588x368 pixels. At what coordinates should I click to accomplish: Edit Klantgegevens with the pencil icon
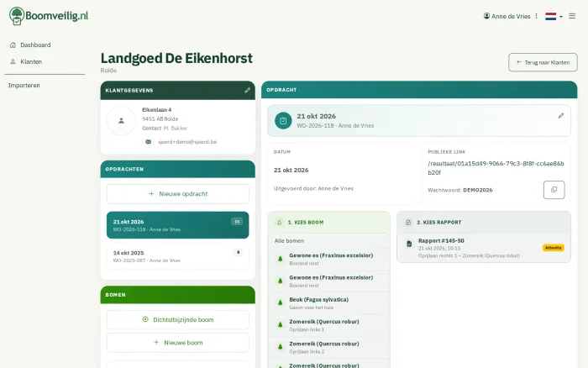point(247,91)
